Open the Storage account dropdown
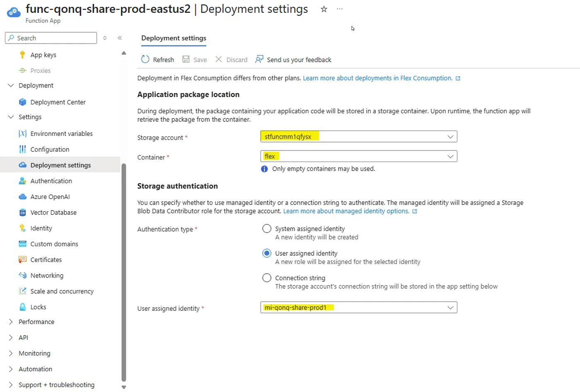This screenshot has height=392, width=580. (359, 136)
